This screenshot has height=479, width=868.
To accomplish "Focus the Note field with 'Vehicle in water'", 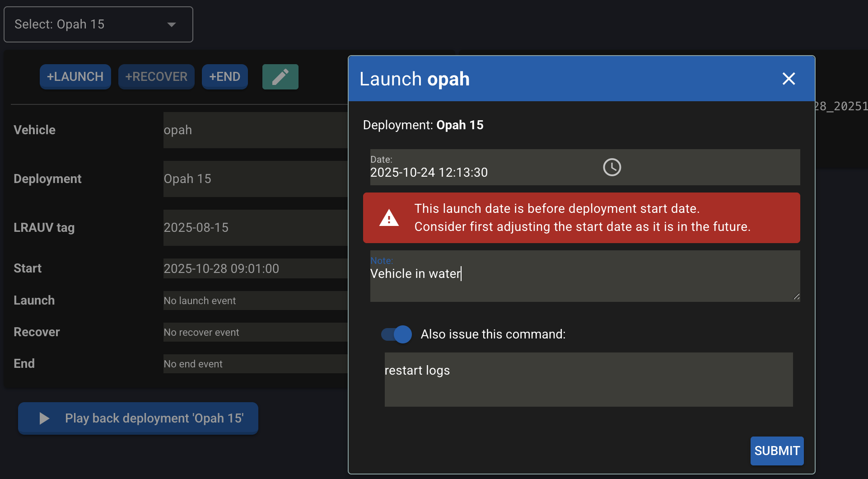I will (583, 280).
